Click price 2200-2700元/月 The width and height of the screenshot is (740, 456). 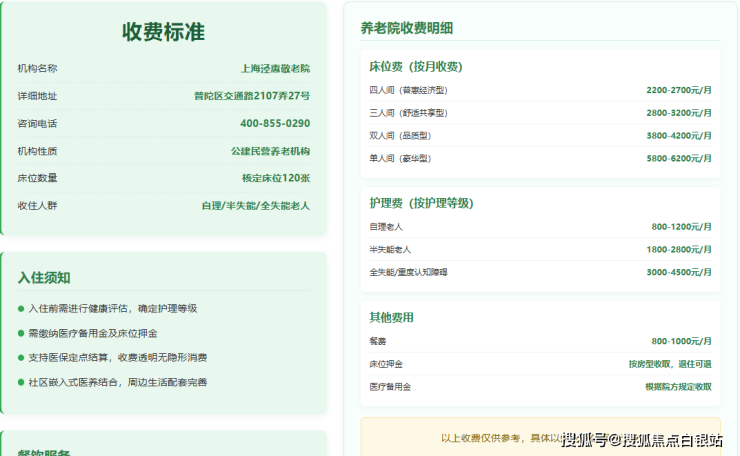[679, 90]
